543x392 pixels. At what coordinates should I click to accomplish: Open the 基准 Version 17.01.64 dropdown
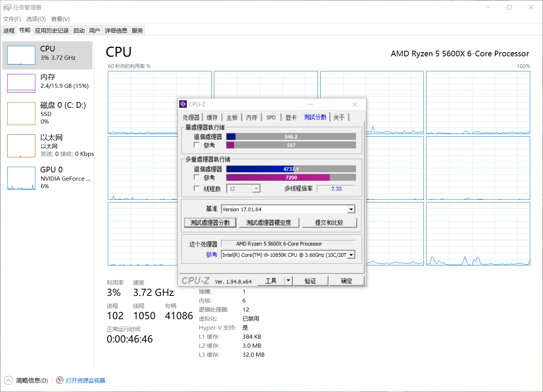[351, 209]
